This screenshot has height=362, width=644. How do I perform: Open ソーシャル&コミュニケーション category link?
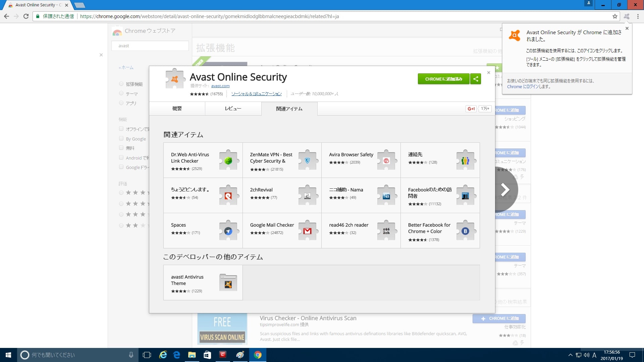coord(256,94)
